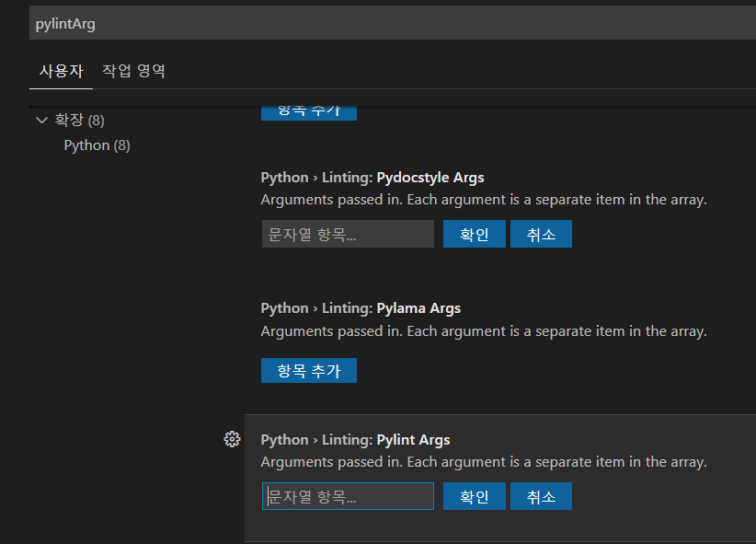
Task: Open gear menu for Pylint Args setting
Action: [232, 439]
